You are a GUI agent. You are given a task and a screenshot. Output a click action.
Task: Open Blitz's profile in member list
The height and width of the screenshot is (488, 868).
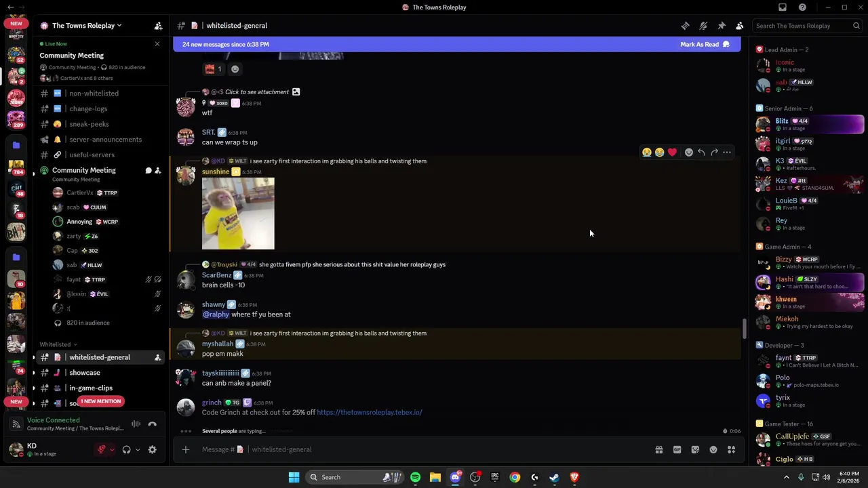click(810, 124)
